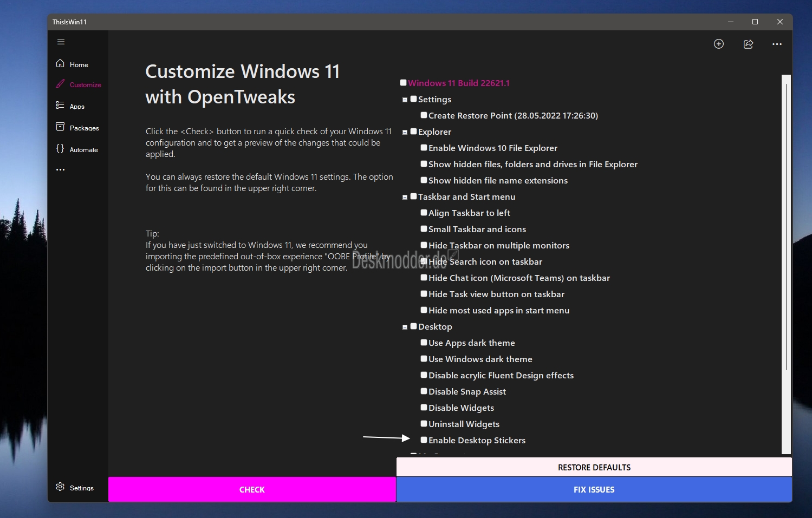This screenshot has height=518, width=812.
Task: Collapse Taskbar and Start menu group
Action: (x=405, y=197)
